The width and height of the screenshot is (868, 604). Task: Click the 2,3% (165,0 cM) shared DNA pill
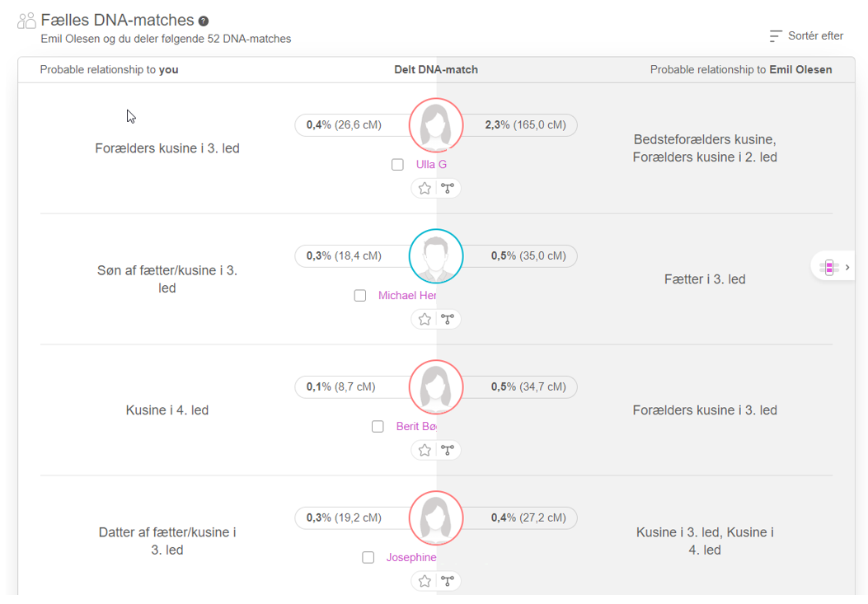[x=525, y=125]
